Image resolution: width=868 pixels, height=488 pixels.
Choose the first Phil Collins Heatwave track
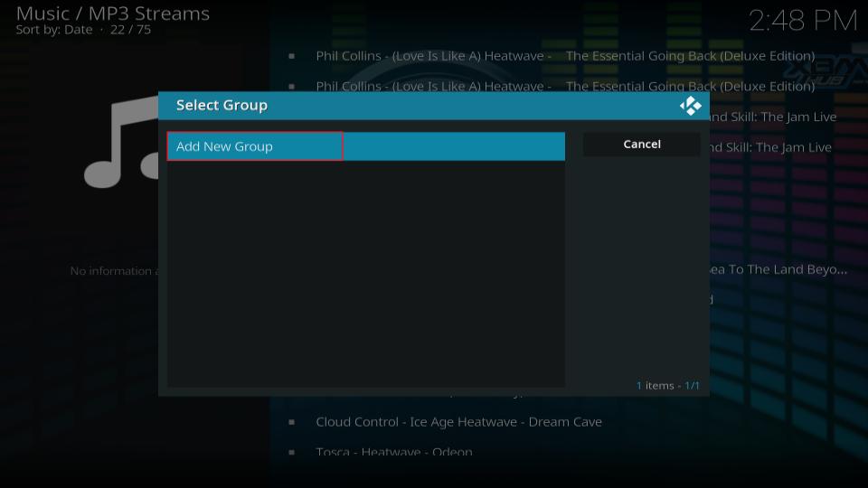pyautogui.click(x=565, y=56)
